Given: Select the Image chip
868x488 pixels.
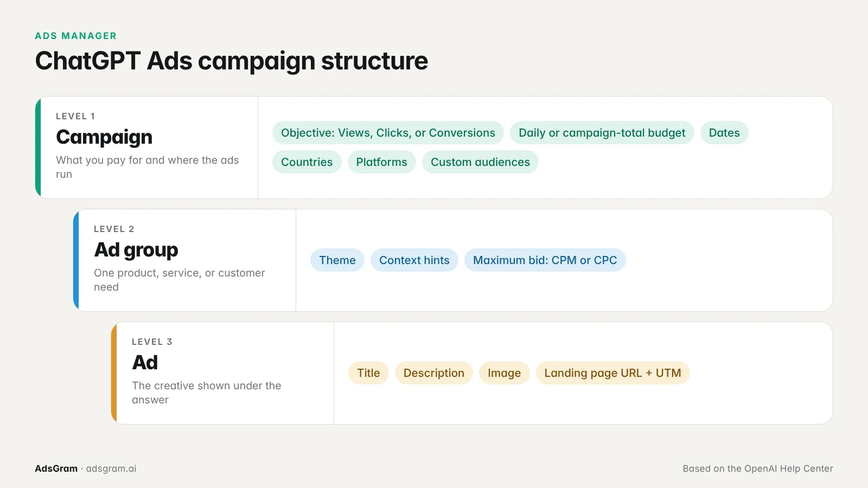Looking at the screenshot, I should point(504,373).
